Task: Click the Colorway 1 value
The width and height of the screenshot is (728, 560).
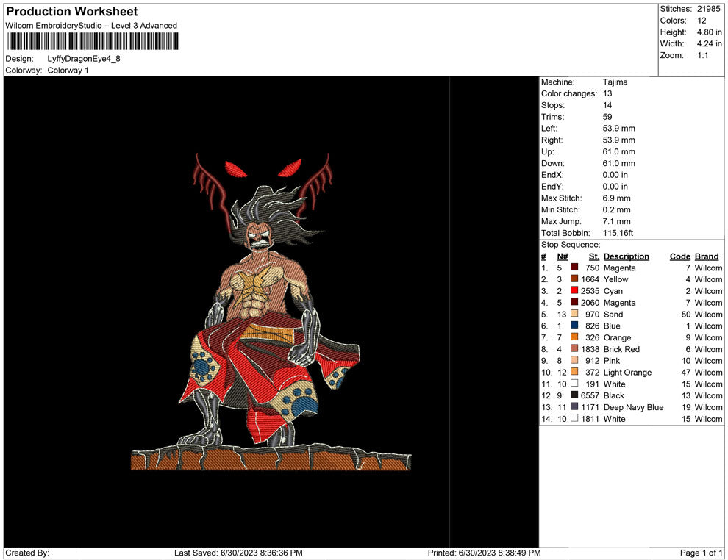Action: pyautogui.click(x=68, y=71)
